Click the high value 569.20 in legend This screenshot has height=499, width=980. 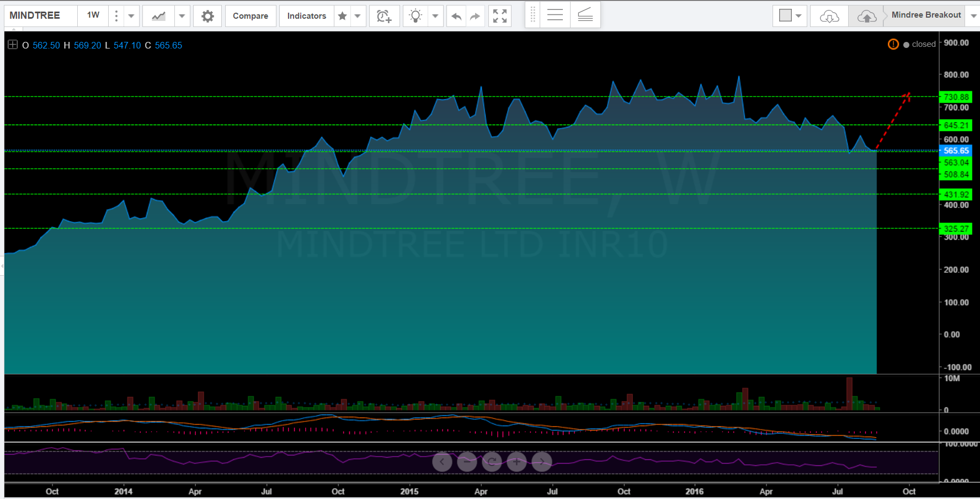tap(88, 45)
